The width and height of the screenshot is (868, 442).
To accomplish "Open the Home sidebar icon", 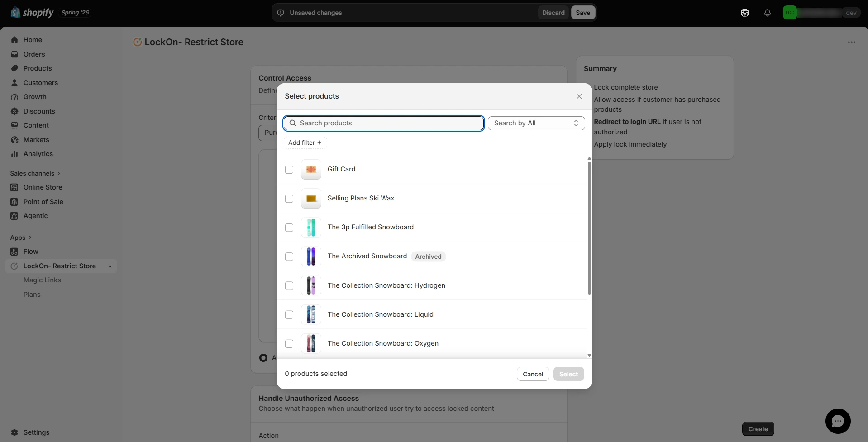I will click(x=14, y=40).
